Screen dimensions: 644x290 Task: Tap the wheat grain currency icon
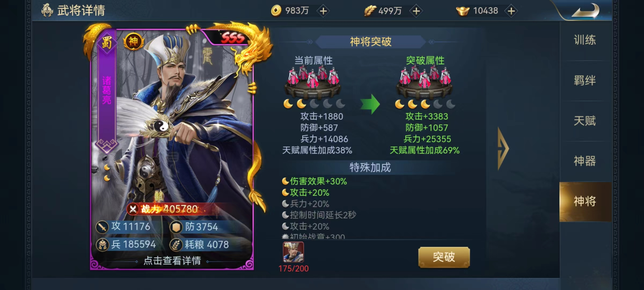(370, 11)
